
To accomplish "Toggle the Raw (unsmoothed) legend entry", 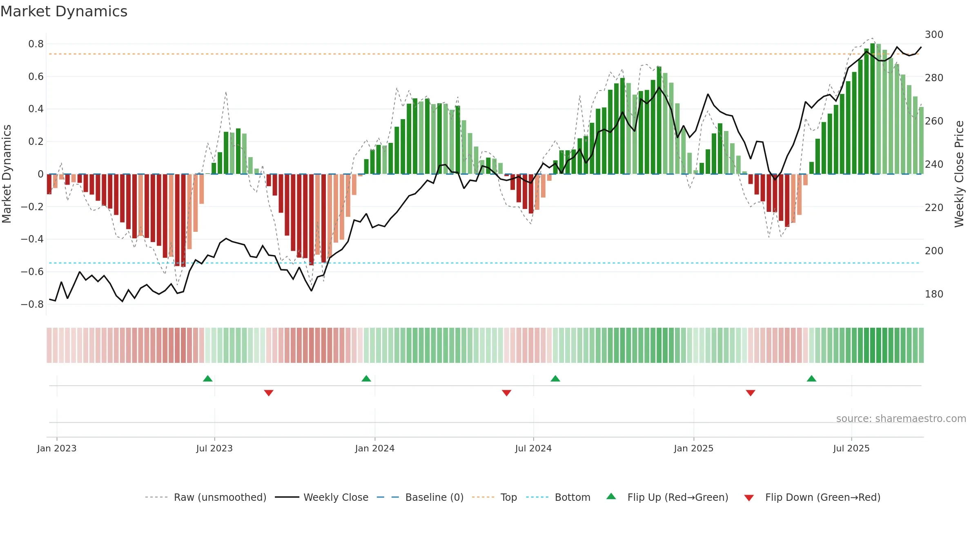I will pos(206,497).
